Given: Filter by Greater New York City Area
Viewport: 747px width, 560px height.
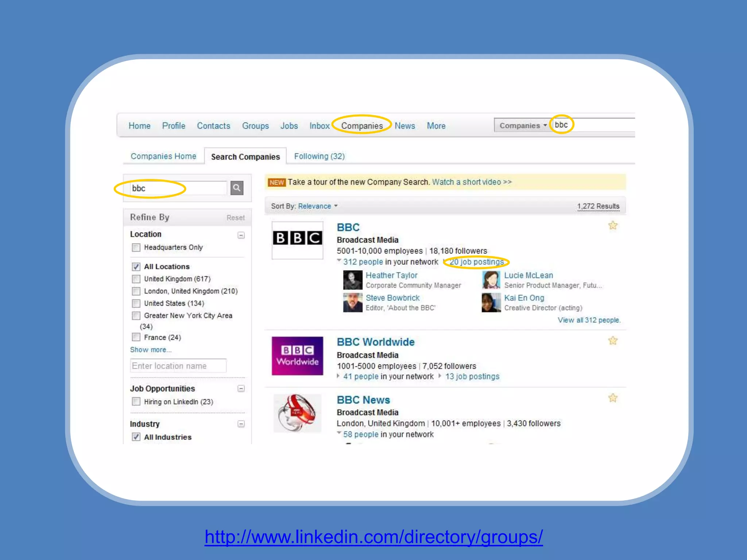Looking at the screenshot, I should (x=136, y=315).
